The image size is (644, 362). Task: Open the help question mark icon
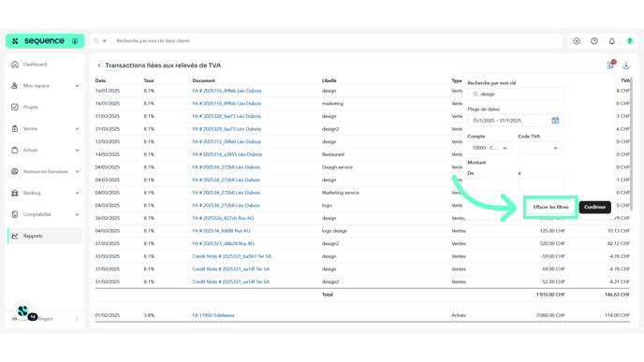pos(630,41)
